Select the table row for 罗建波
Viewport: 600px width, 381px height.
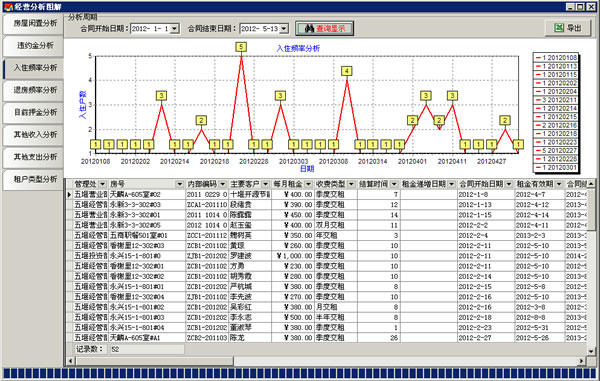(x=326, y=256)
